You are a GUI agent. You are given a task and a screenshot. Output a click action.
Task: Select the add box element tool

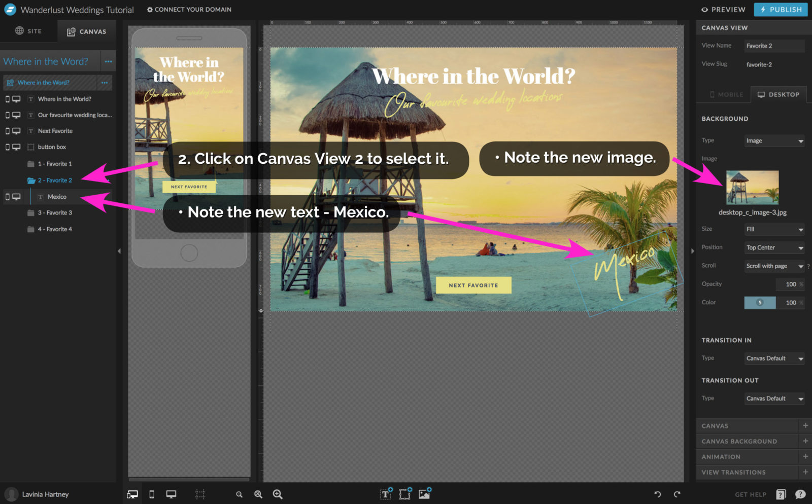click(x=404, y=493)
